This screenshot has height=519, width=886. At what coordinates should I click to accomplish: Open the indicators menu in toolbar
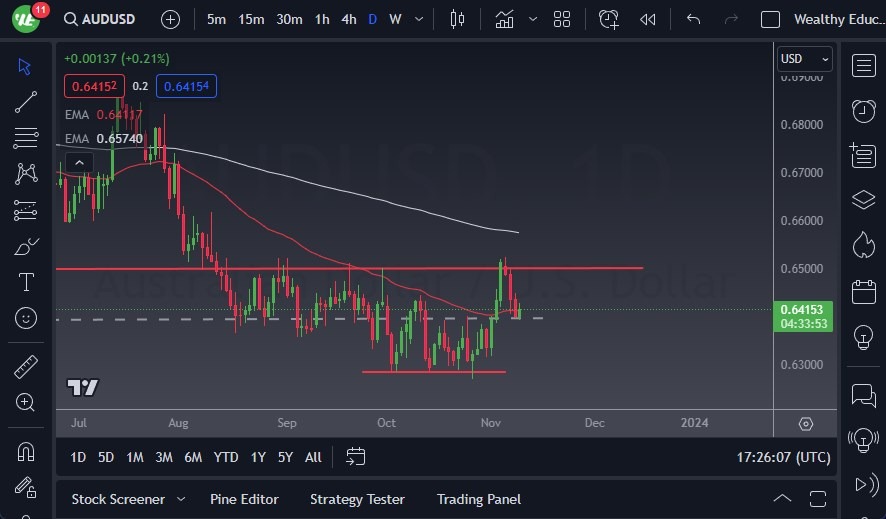(x=504, y=19)
